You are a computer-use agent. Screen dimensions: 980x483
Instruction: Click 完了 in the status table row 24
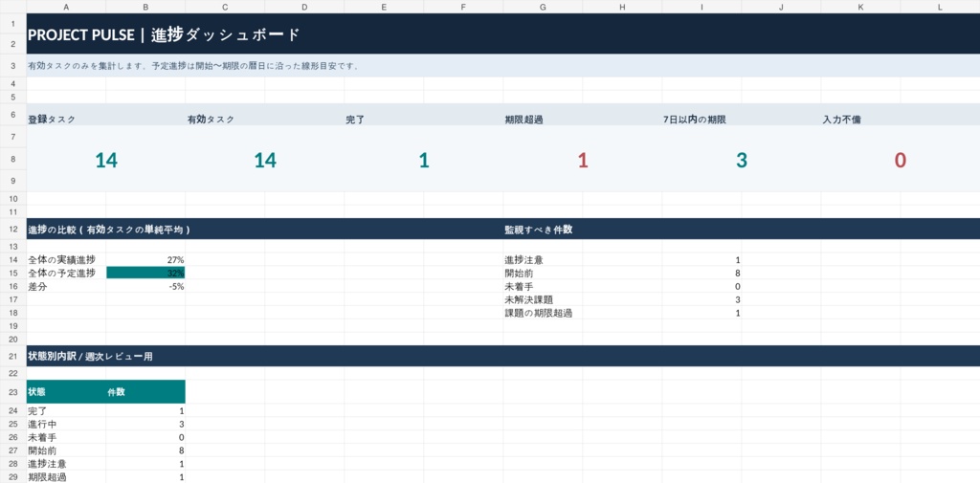tap(37, 411)
